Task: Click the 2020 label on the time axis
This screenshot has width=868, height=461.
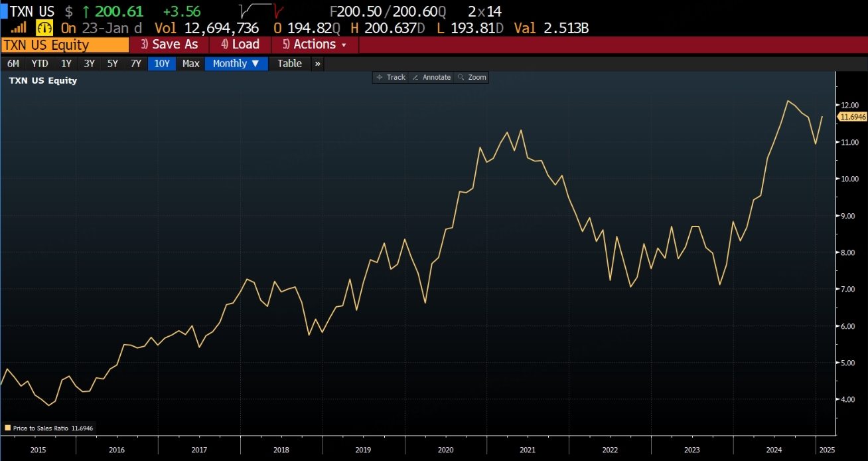Action: click(446, 450)
